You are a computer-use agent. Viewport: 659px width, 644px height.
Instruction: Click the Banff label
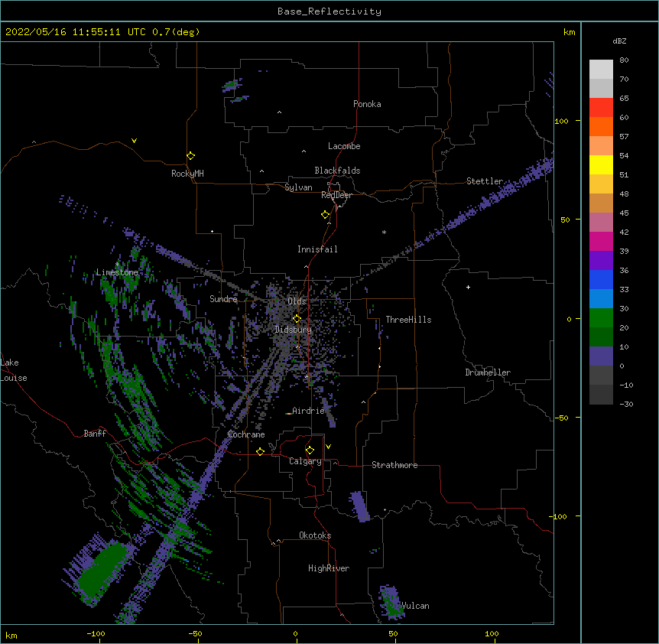pos(95,434)
